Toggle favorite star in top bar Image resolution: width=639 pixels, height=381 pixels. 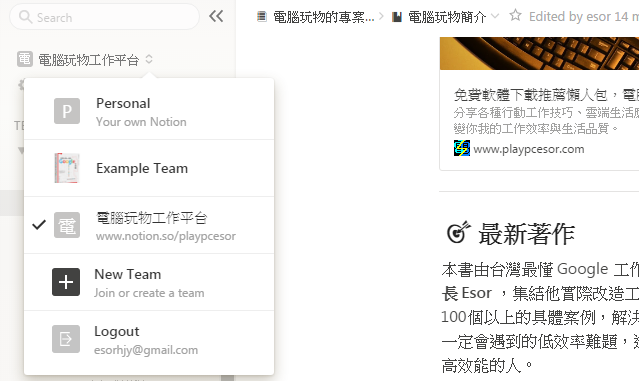click(516, 16)
